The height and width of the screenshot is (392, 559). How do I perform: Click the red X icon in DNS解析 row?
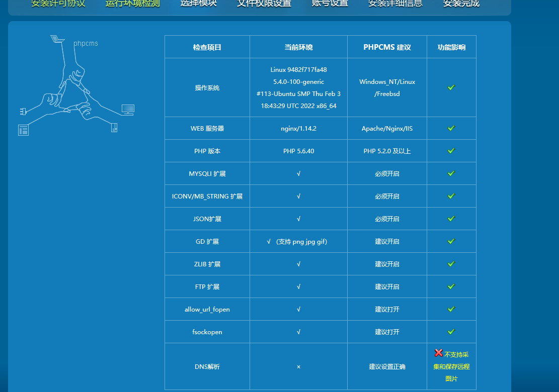(438, 353)
